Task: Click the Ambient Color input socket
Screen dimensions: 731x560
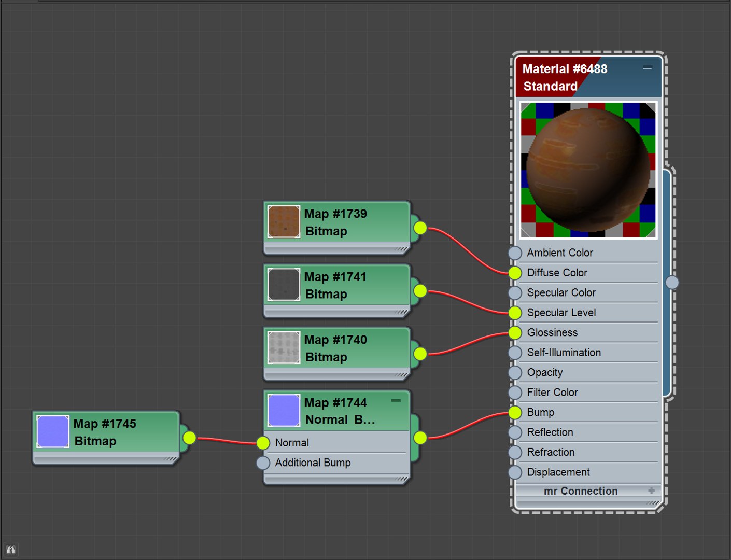Action: click(x=515, y=253)
